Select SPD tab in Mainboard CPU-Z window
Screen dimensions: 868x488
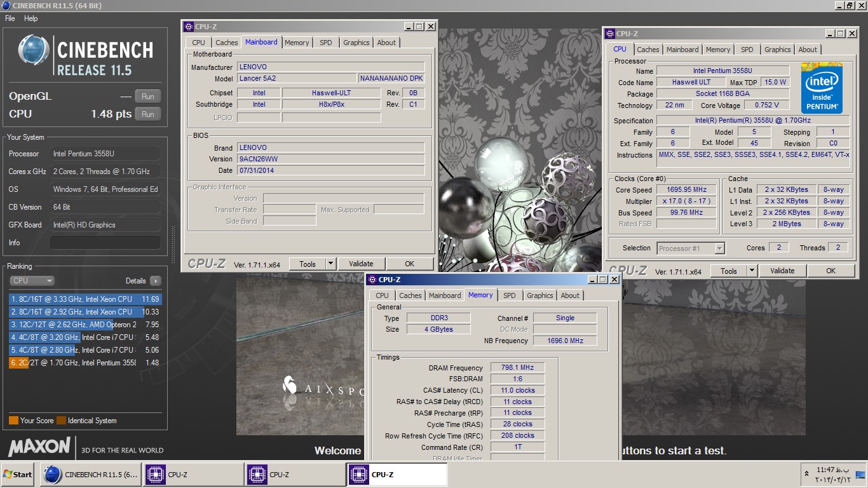(326, 43)
